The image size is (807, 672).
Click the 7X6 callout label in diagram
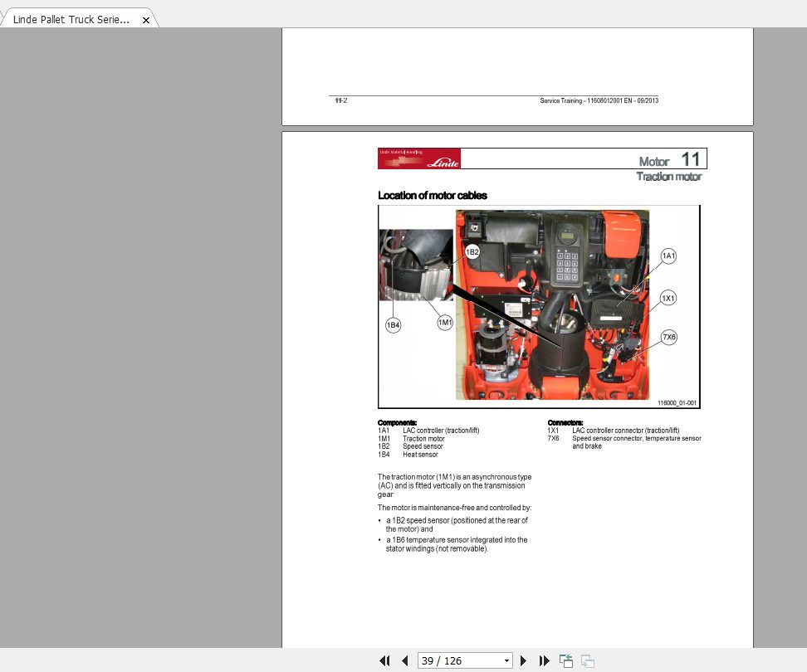click(668, 337)
